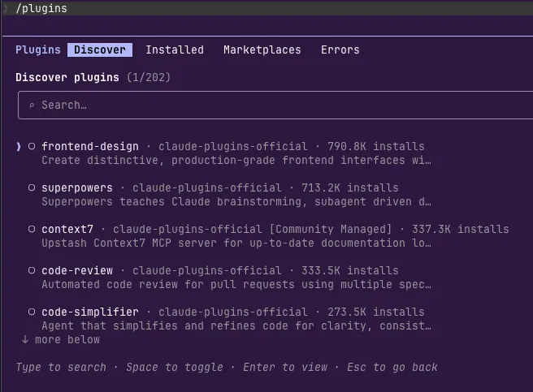Select the context7 plugin name
Image resolution: width=533 pixels, height=392 pixels.
(67, 230)
